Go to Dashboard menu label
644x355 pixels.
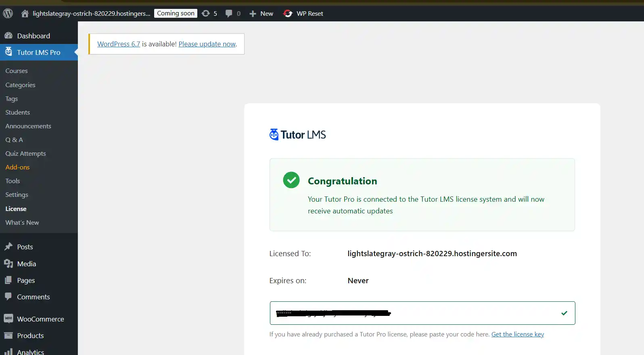(x=33, y=35)
